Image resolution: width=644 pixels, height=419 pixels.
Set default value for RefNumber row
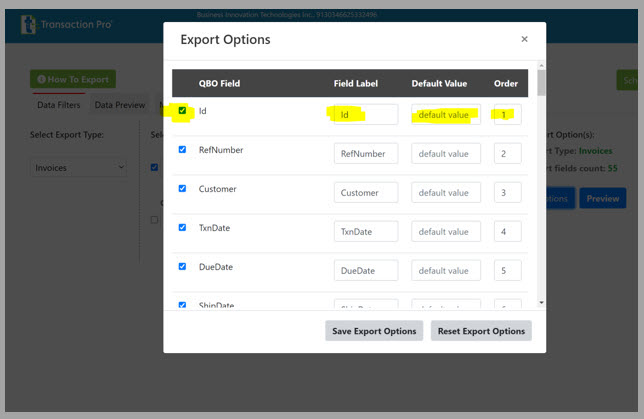[446, 154]
